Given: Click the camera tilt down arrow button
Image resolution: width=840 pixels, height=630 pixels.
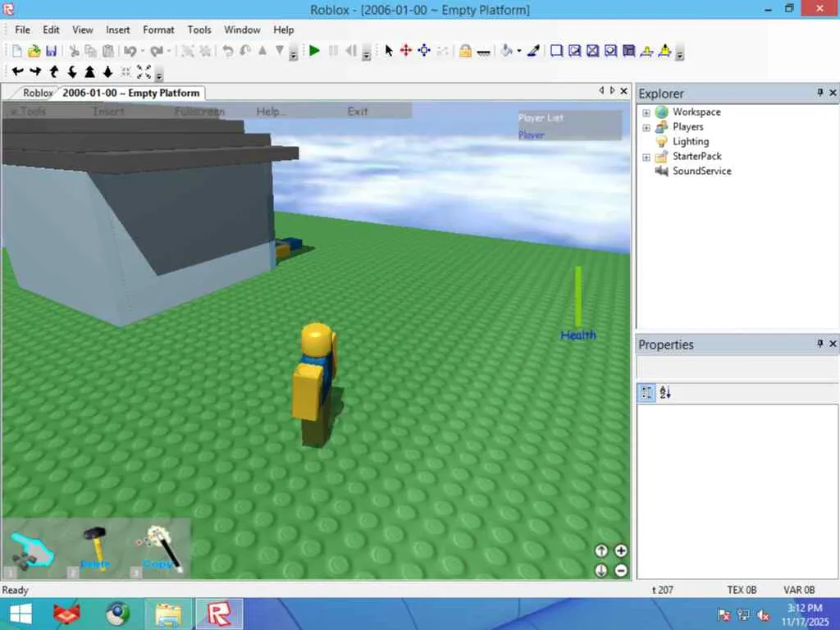Looking at the screenshot, I should click(601, 571).
